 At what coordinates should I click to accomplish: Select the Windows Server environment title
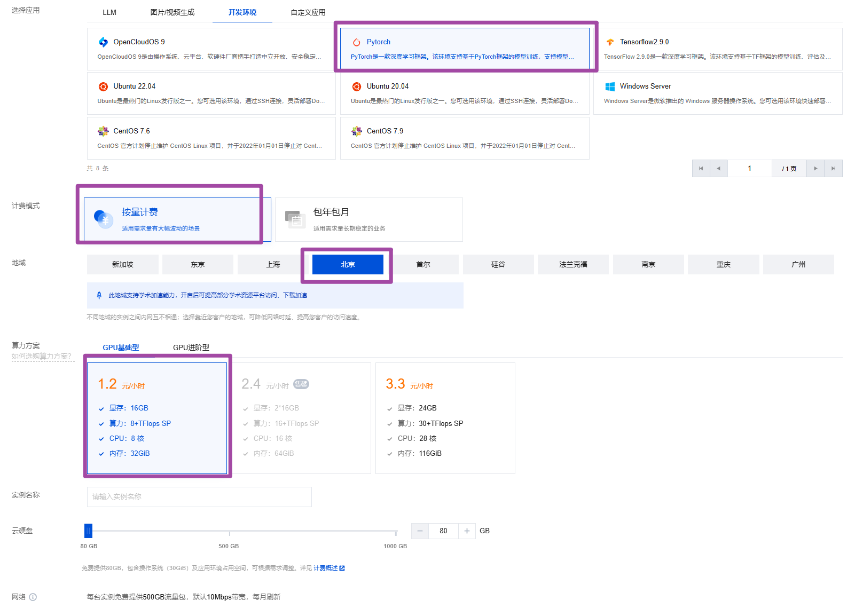tap(646, 86)
